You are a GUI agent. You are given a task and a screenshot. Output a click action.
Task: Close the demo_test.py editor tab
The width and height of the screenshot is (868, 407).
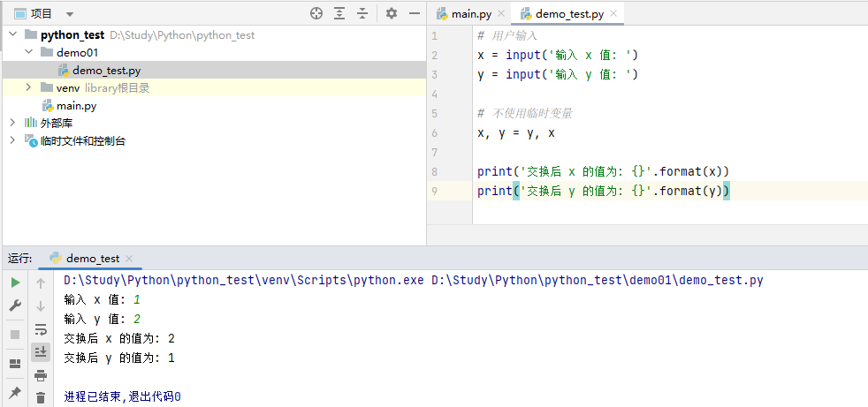tap(613, 14)
